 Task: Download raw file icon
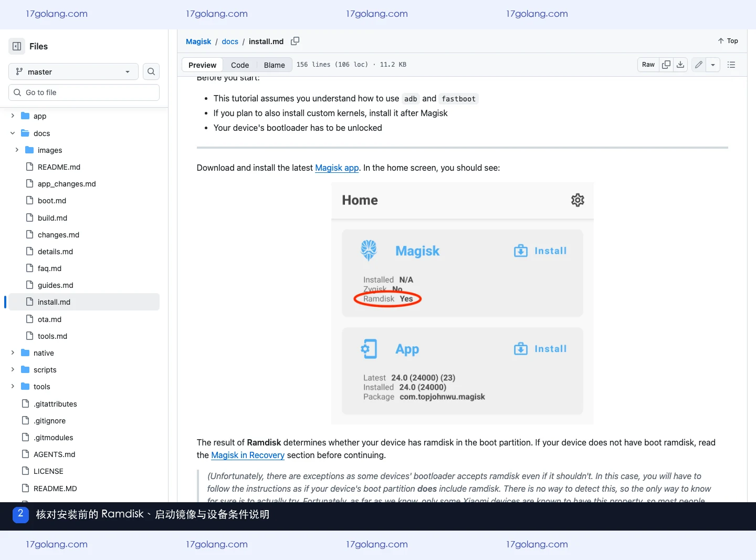680,65
